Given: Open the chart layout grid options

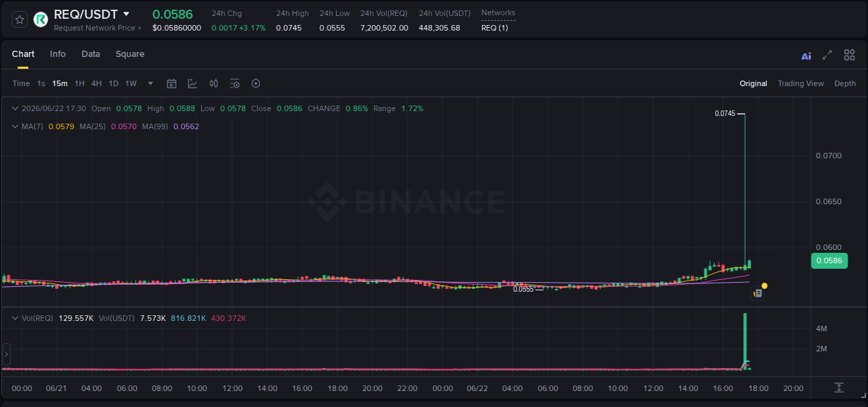Looking at the screenshot, I should 849,55.
